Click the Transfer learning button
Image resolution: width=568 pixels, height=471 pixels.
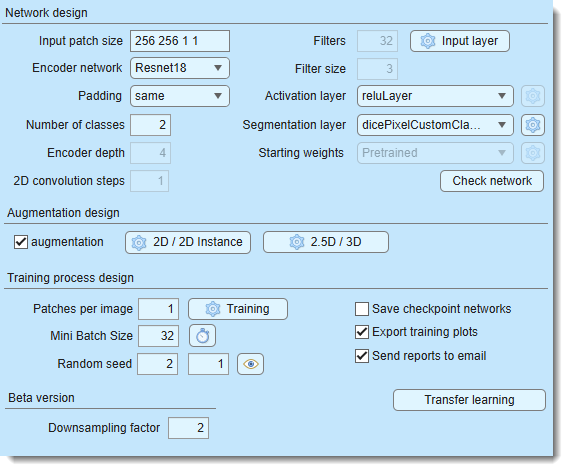pyautogui.click(x=469, y=400)
